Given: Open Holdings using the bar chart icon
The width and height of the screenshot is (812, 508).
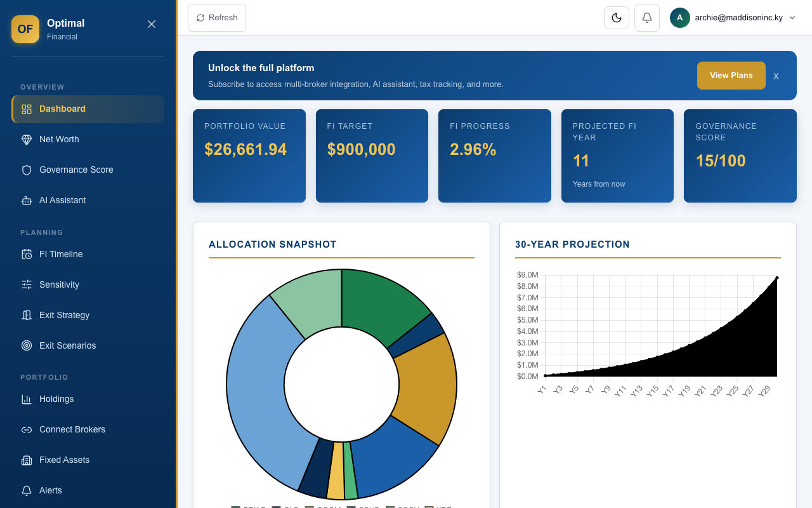Looking at the screenshot, I should (x=26, y=399).
